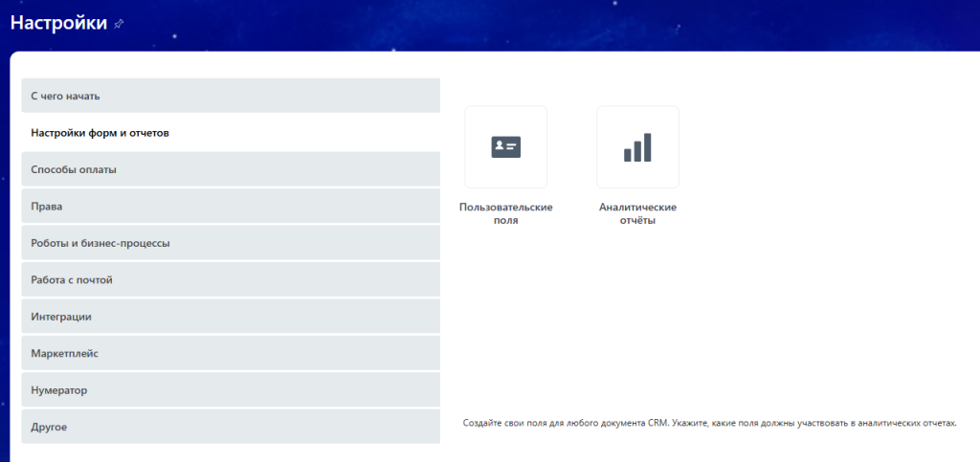Open Аналитические отчёты bar chart icon
The image size is (980, 462).
coord(637,147)
